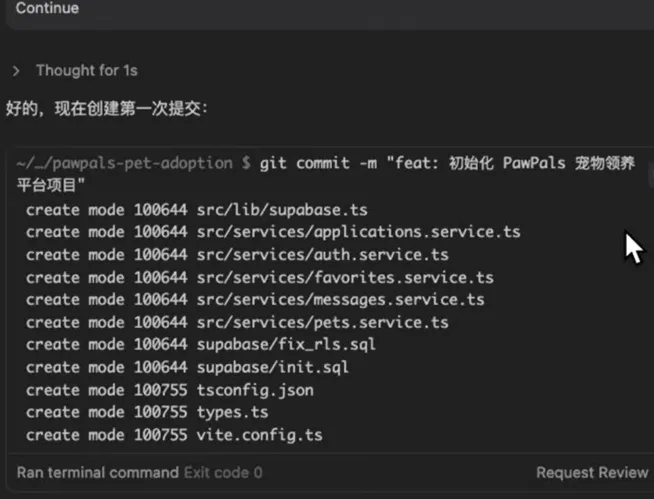Image resolution: width=654 pixels, height=499 pixels.
Task: Select the applications.service.ts output line
Action: click(x=272, y=232)
